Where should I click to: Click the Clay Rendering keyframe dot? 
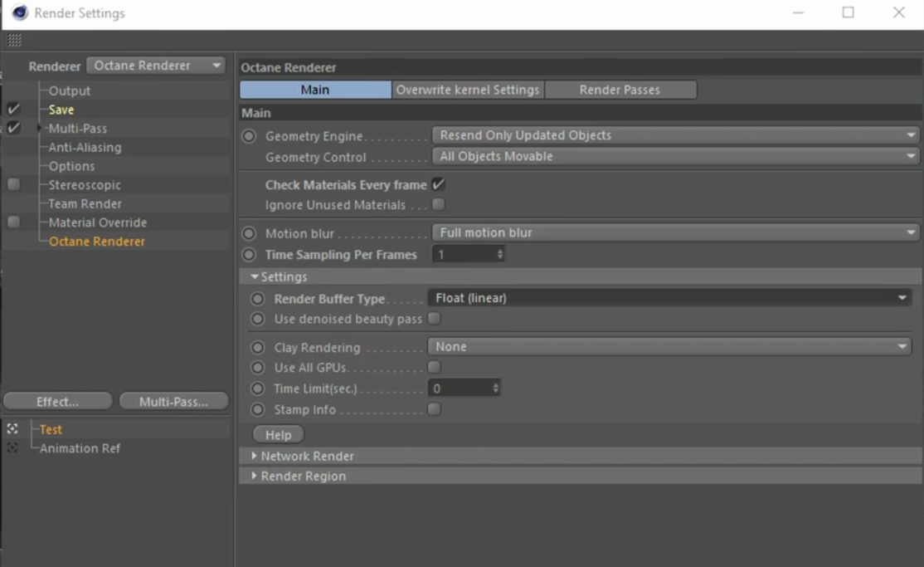click(x=258, y=348)
